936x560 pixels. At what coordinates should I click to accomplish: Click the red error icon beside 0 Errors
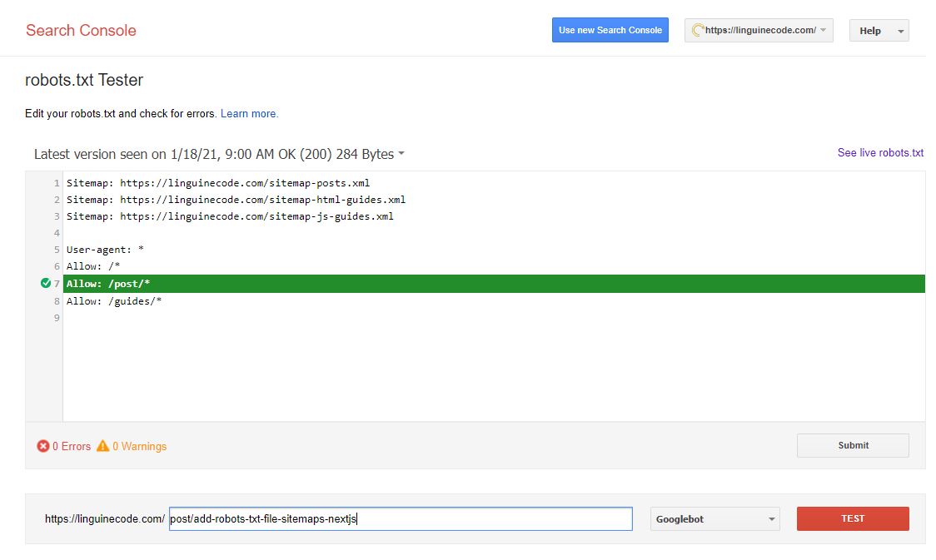(x=43, y=446)
